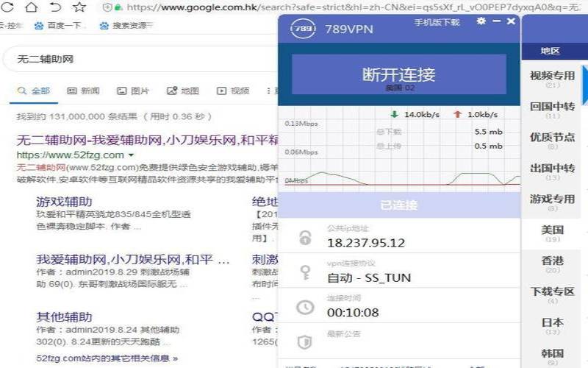
Task: Click the total download value 5.5 mb
Action: point(488,132)
